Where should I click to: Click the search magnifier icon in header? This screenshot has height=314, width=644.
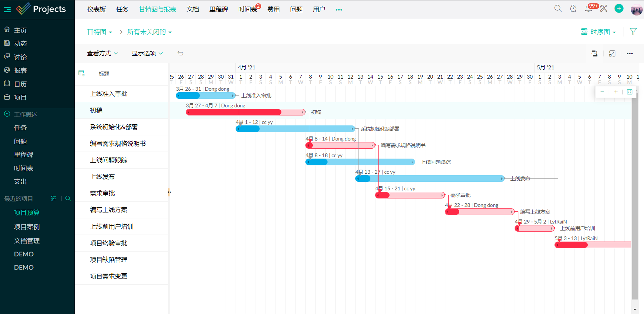(x=558, y=9)
